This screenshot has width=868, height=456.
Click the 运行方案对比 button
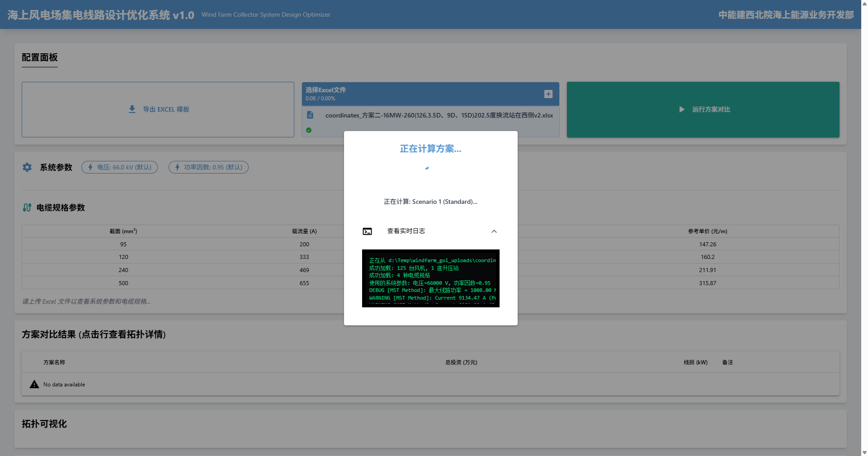(703, 109)
